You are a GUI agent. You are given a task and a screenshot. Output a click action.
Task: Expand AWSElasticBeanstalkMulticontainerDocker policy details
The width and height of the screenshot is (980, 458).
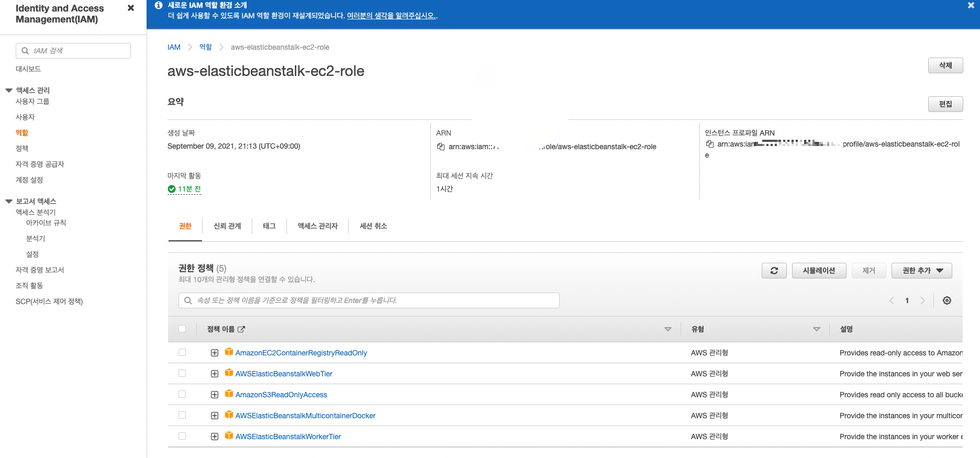[x=215, y=416]
